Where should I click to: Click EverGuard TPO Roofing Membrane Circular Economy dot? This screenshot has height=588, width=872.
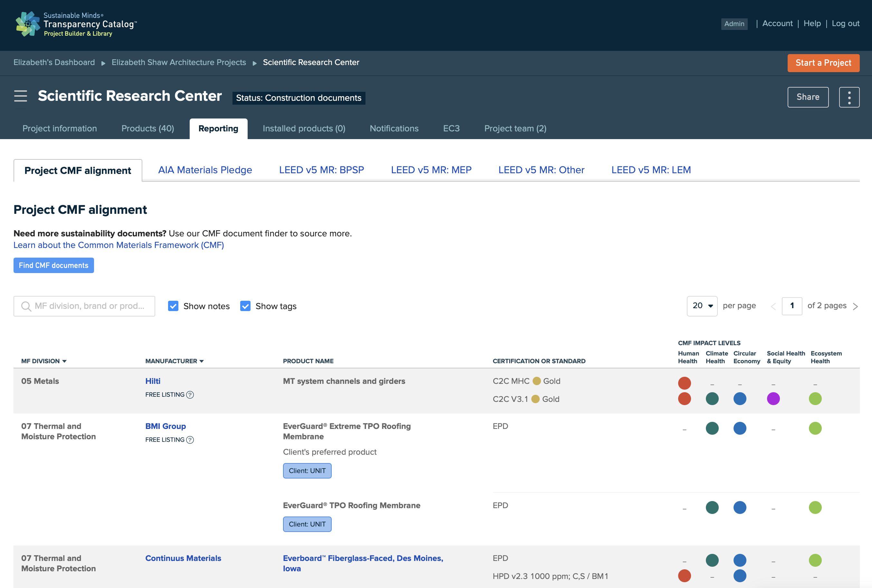(x=740, y=507)
